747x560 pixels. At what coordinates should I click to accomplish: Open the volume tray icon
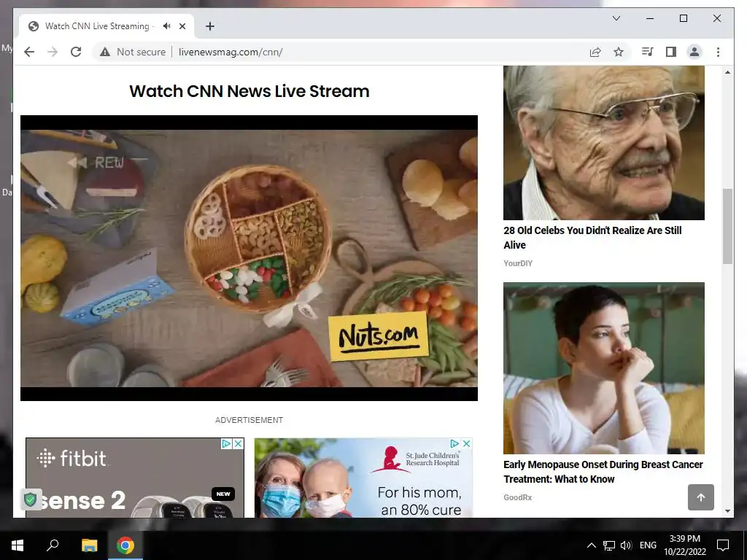pyautogui.click(x=626, y=545)
